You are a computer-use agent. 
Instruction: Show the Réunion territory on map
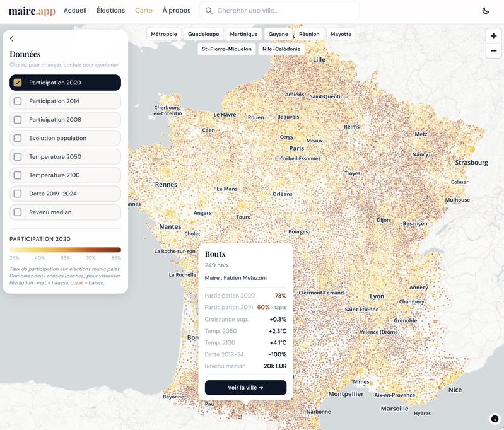point(309,34)
